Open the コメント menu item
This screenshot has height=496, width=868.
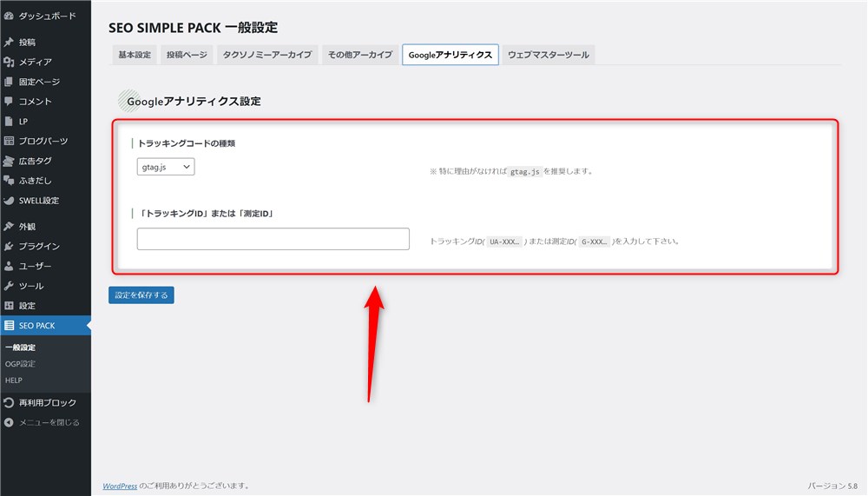[45, 102]
